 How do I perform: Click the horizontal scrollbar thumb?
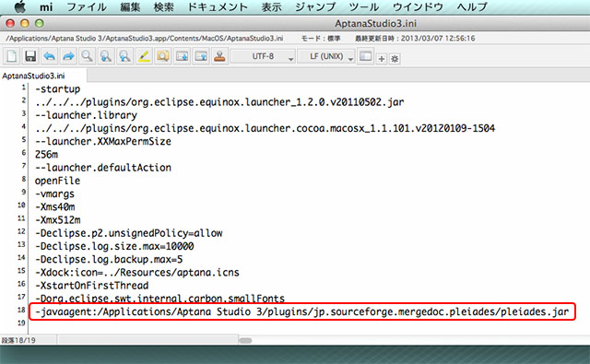pyautogui.click(x=245, y=340)
